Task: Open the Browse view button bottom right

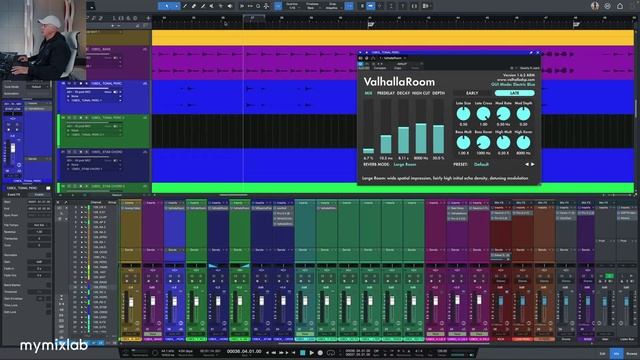Action: pos(631,353)
